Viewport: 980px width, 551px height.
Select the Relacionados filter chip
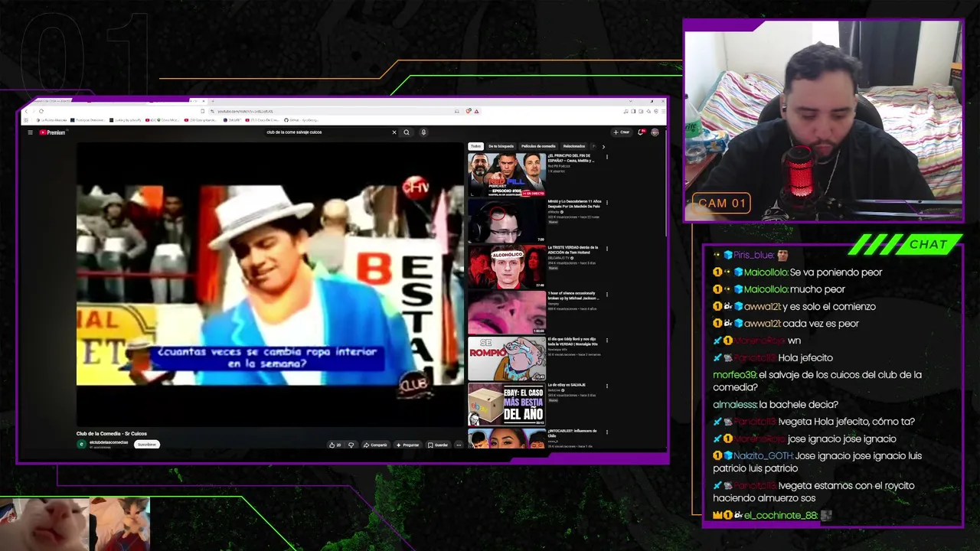coord(574,146)
